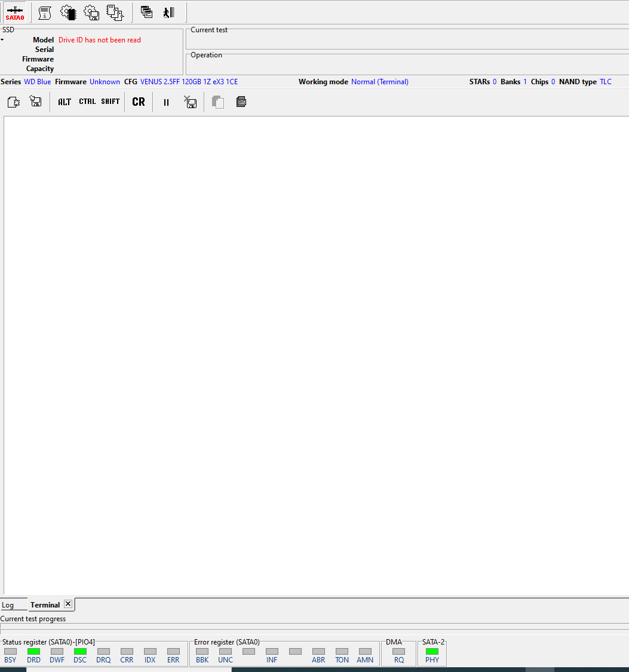Click the WD Blue series value
This screenshot has height=672, width=629.
point(37,82)
